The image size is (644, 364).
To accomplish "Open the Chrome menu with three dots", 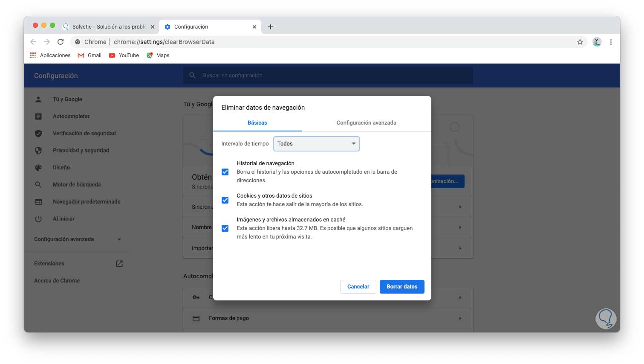I will click(611, 42).
